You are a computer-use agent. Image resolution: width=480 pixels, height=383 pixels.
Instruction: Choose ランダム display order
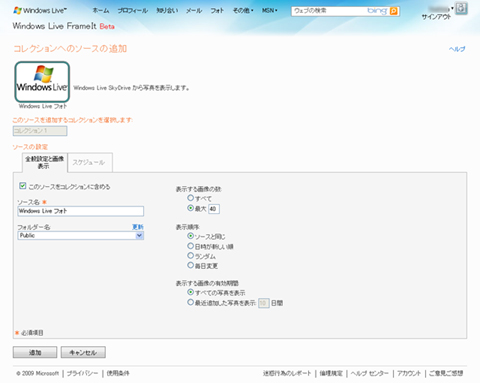(x=190, y=255)
